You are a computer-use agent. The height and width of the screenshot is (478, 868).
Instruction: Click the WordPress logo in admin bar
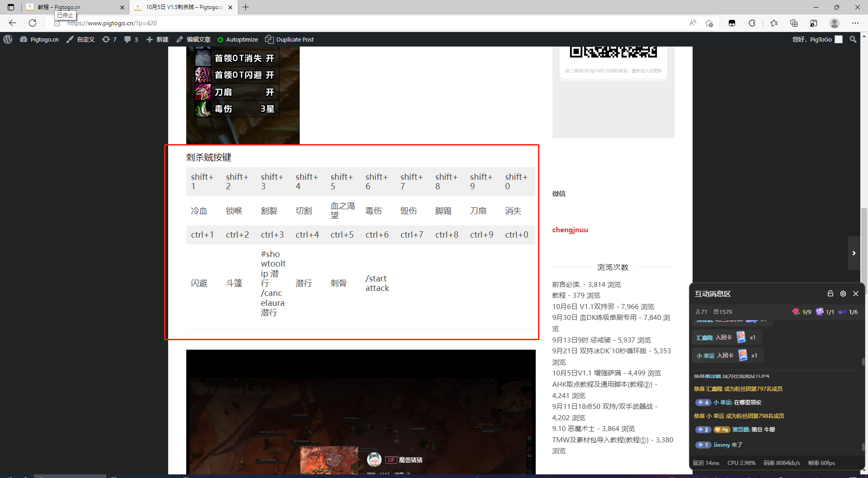[x=8, y=39]
